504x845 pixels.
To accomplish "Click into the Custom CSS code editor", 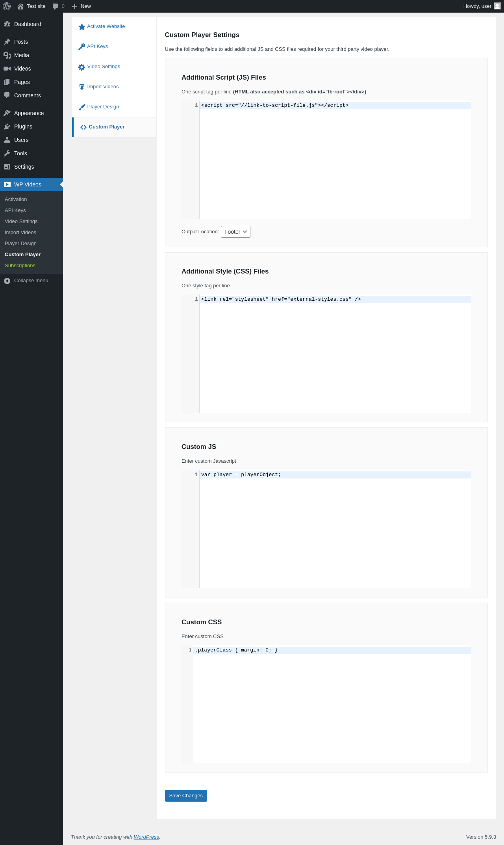I will [326, 704].
